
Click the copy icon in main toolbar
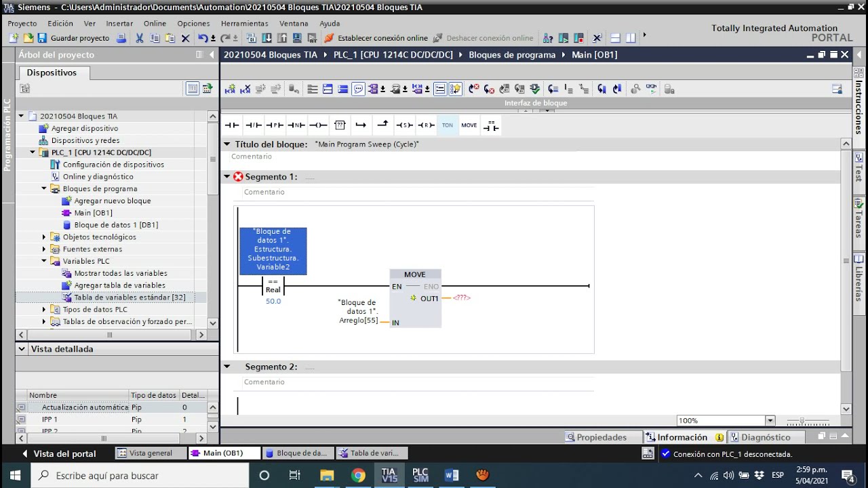pos(155,38)
